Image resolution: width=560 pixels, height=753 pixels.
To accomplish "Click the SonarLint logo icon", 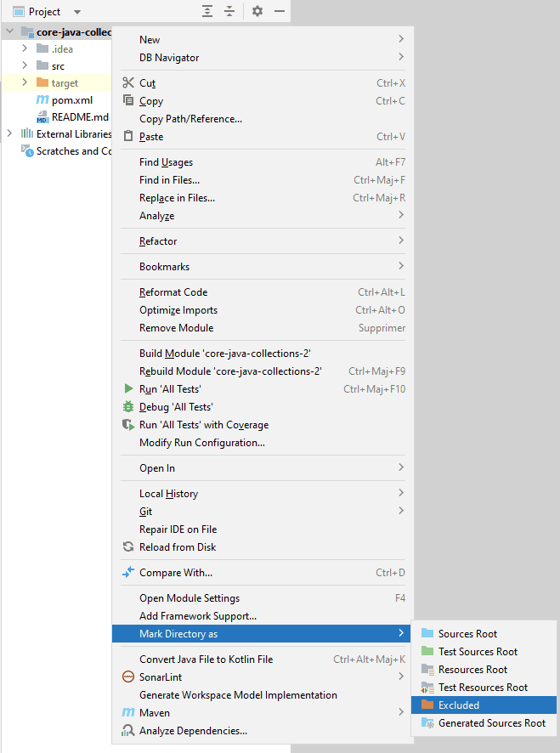I will pos(128,677).
